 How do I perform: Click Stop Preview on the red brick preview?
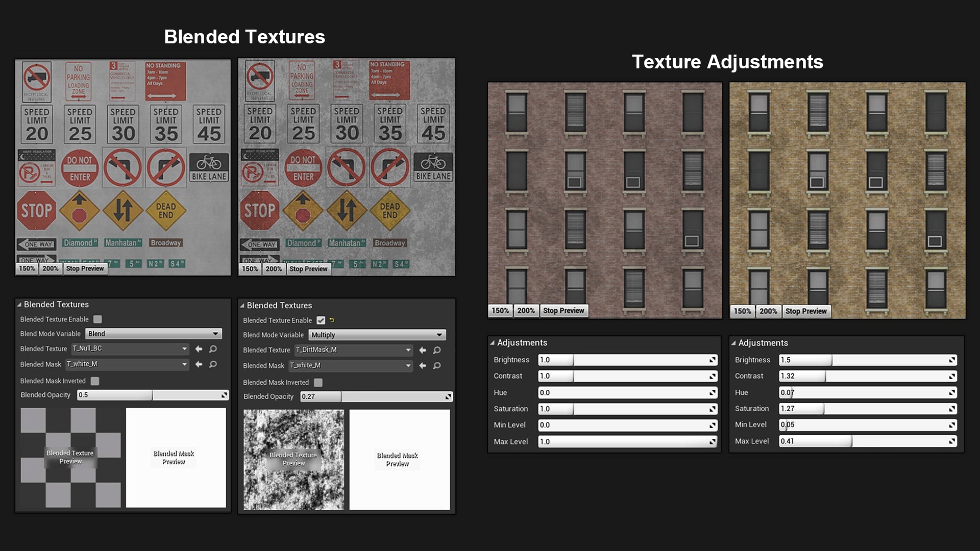pos(563,311)
